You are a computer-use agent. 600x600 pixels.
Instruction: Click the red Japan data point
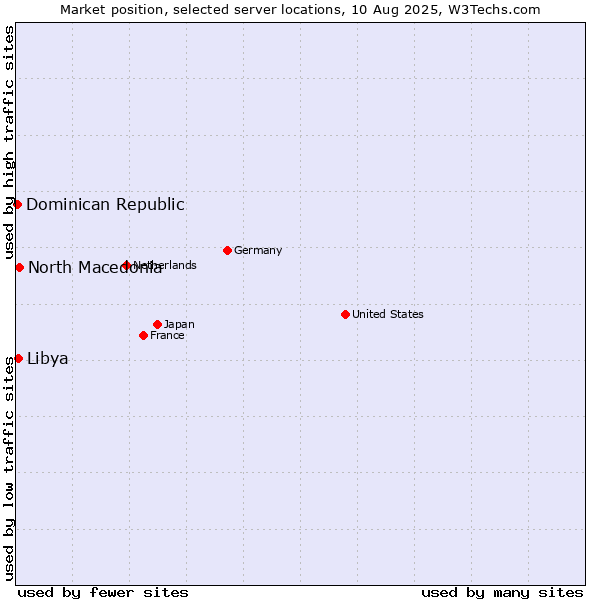coord(157,324)
